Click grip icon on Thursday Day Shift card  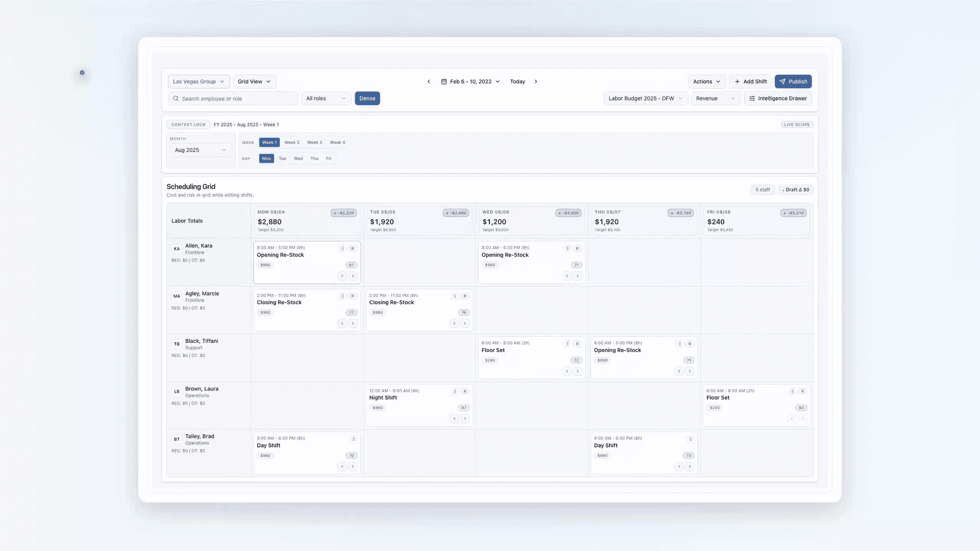pos(690,439)
